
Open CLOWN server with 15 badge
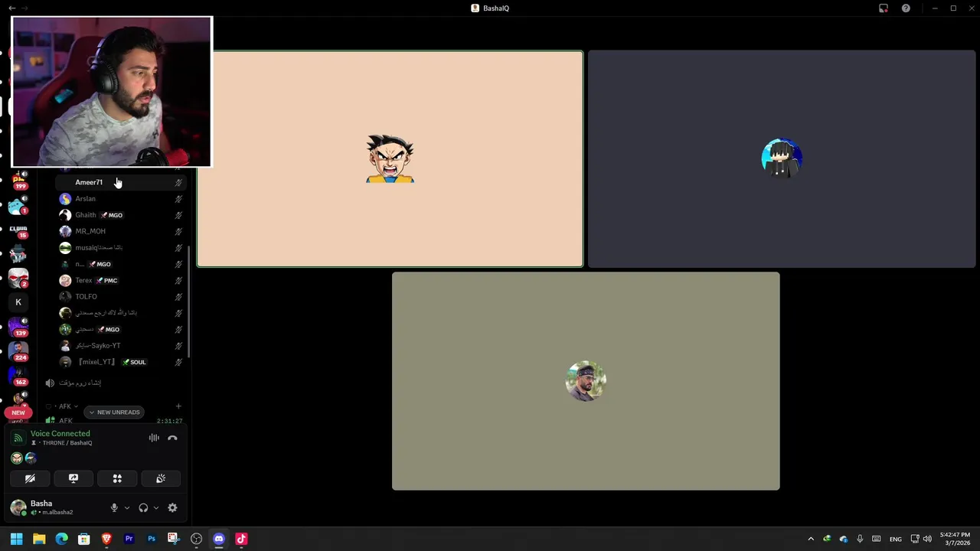(18, 230)
